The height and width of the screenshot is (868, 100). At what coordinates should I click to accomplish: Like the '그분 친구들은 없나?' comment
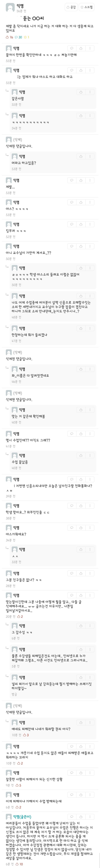81,573
